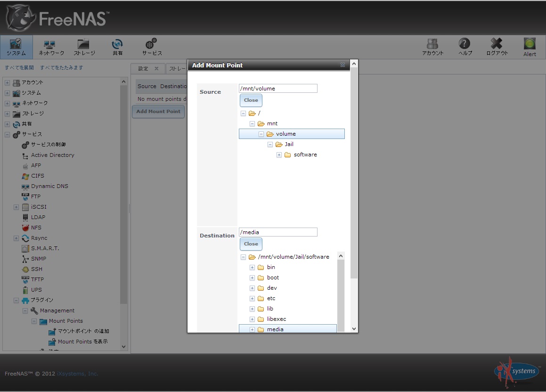546x392 pixels.
Task: Open Mount Points を表示 tree entry
Action: pyautogui.click(x=82, y=342)
